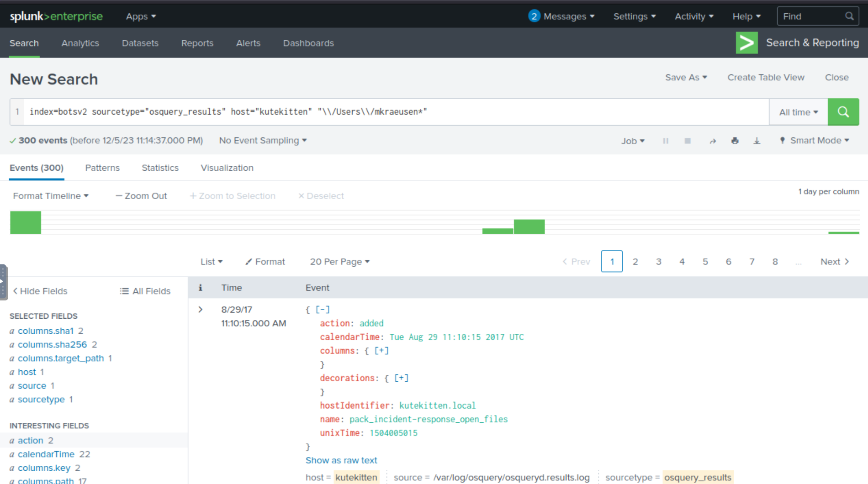This screenshot has height=484, width=868.
Task: Open Format Timeline dropdown
Action: click(x=51, y=196)
